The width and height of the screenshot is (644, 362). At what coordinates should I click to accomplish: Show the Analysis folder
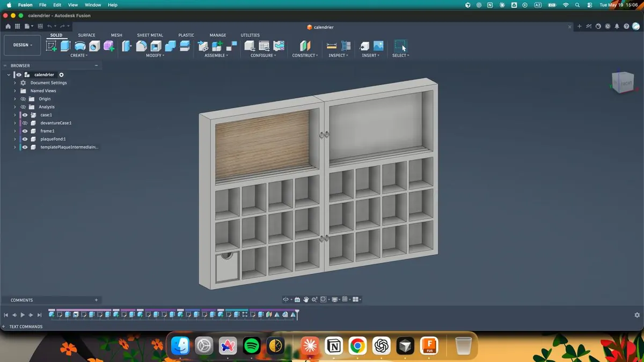click(x=23, y=107)
